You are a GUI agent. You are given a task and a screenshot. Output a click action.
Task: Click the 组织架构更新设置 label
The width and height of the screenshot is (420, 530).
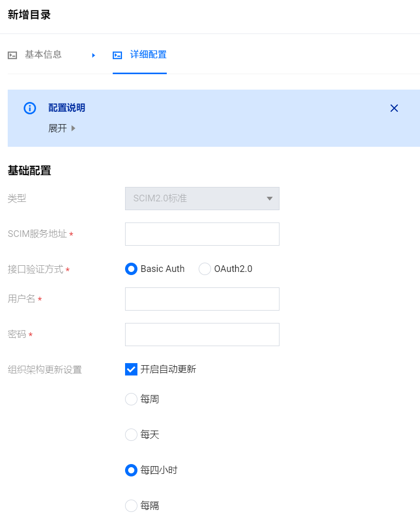point(45,370)
